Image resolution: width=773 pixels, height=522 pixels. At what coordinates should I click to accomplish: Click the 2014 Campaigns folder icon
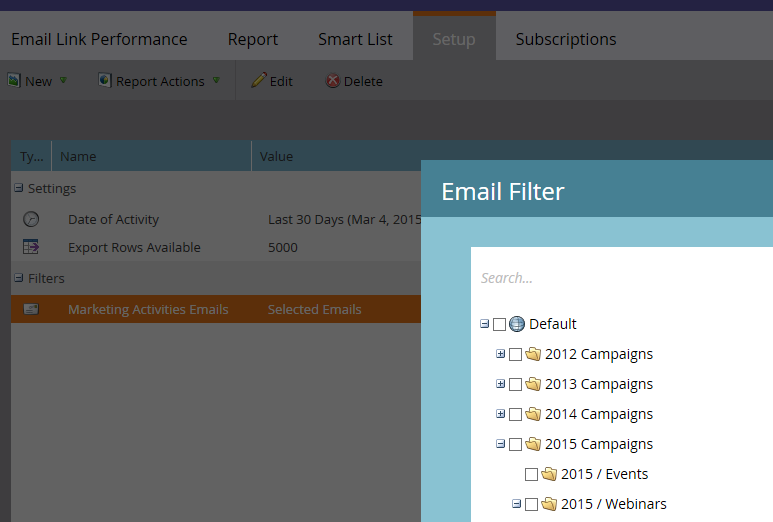coord(533,414)
